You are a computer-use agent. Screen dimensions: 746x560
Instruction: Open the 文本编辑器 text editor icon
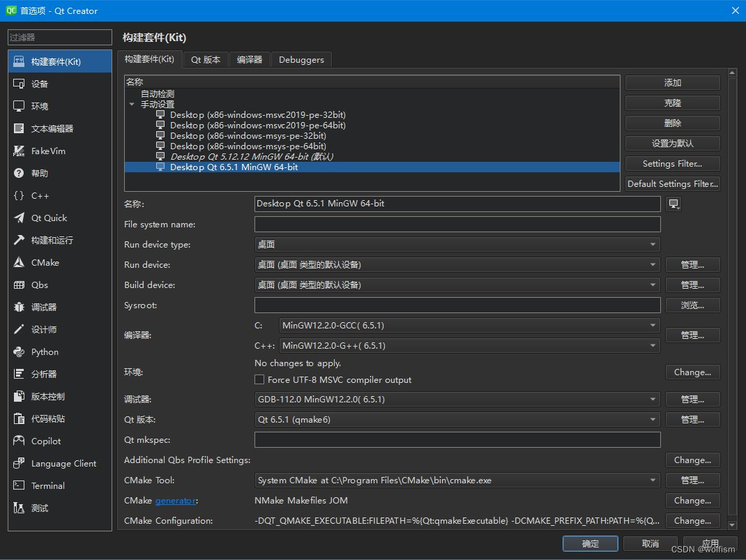pos(19,128)
